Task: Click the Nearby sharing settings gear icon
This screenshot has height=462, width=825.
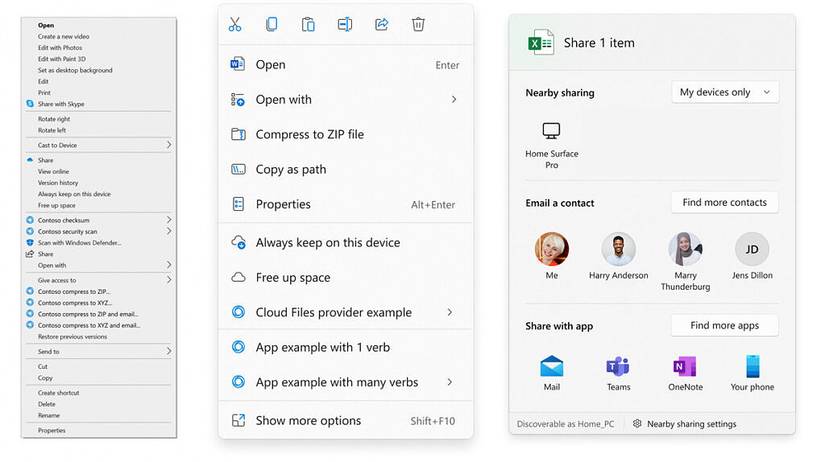Action: point(637,424)
